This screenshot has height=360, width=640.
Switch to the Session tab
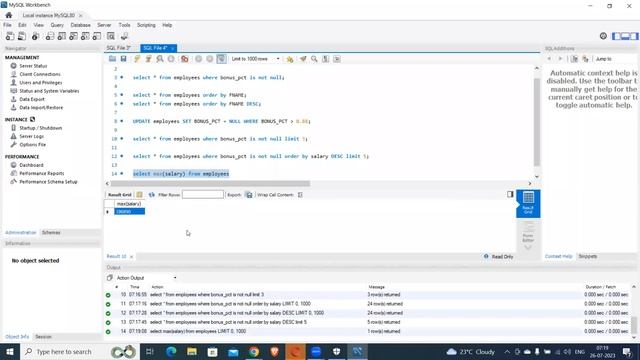click(43, 337)
